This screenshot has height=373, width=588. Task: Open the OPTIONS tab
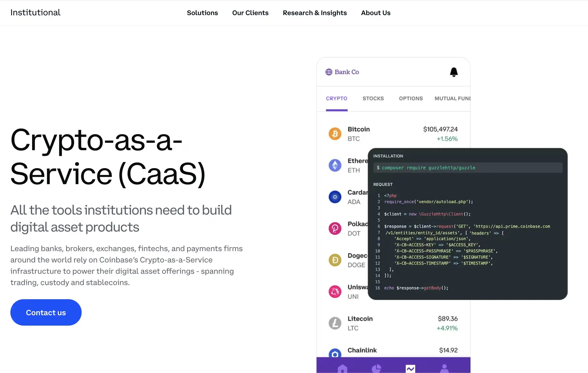point(411,98)
